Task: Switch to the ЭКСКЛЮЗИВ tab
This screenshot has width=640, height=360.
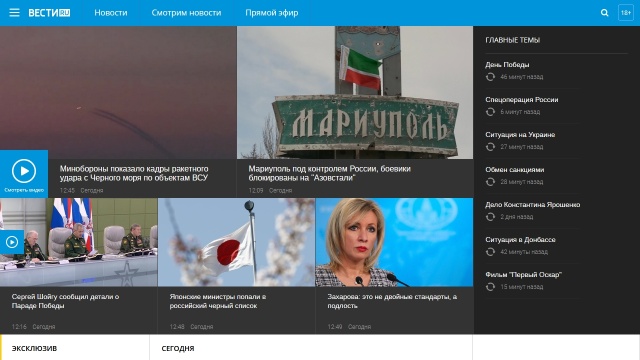Action: point(34,348)
